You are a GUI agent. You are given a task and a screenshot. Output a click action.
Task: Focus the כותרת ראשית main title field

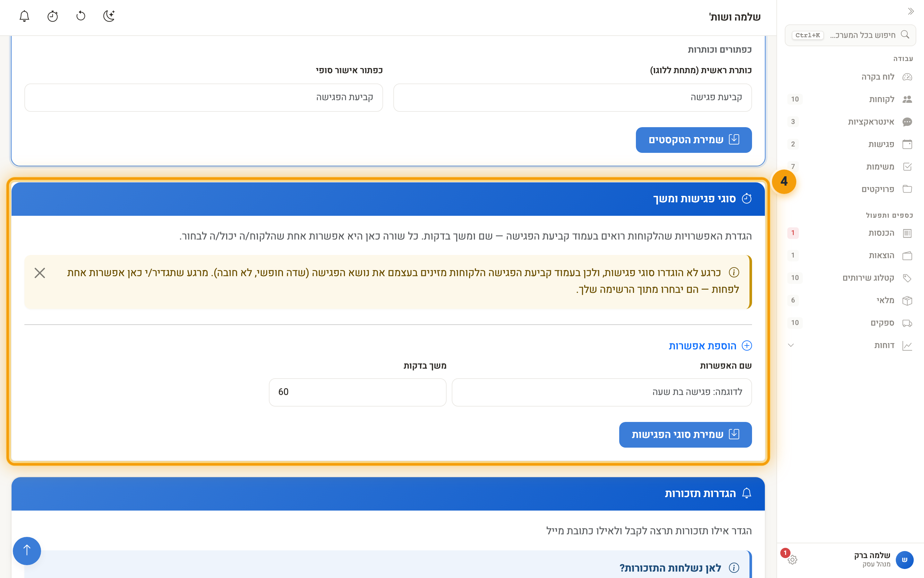(x=573, y=98)
